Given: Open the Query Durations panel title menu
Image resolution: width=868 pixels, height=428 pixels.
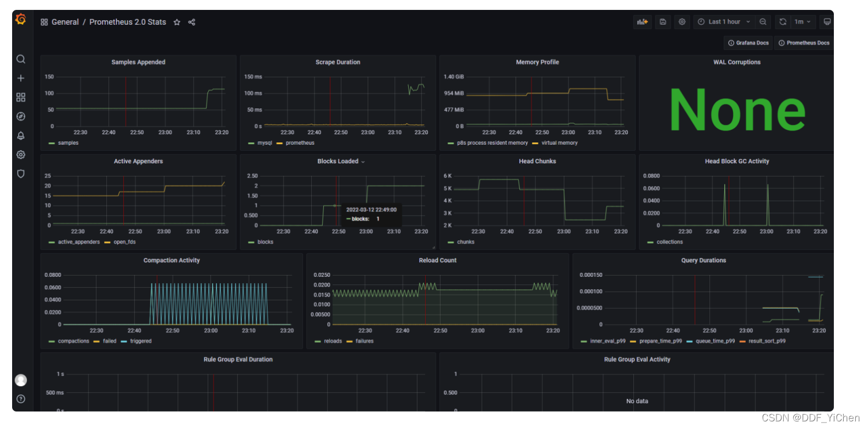Looking at the screenshot, I should point(703,260).
